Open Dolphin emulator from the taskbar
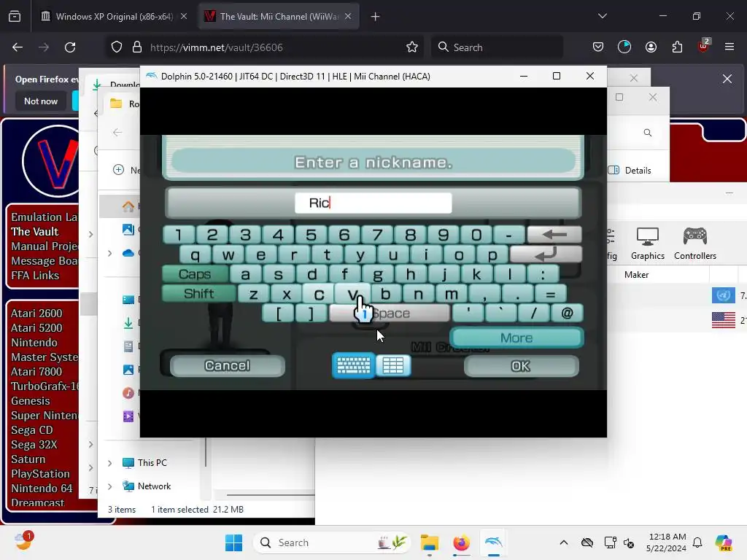 pyautogui.click(x=494, y=542)
